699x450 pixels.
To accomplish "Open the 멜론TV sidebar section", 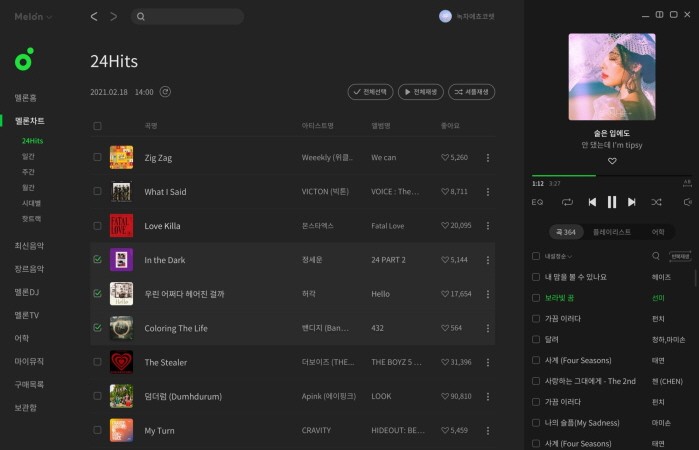I will tap(27, 315).
